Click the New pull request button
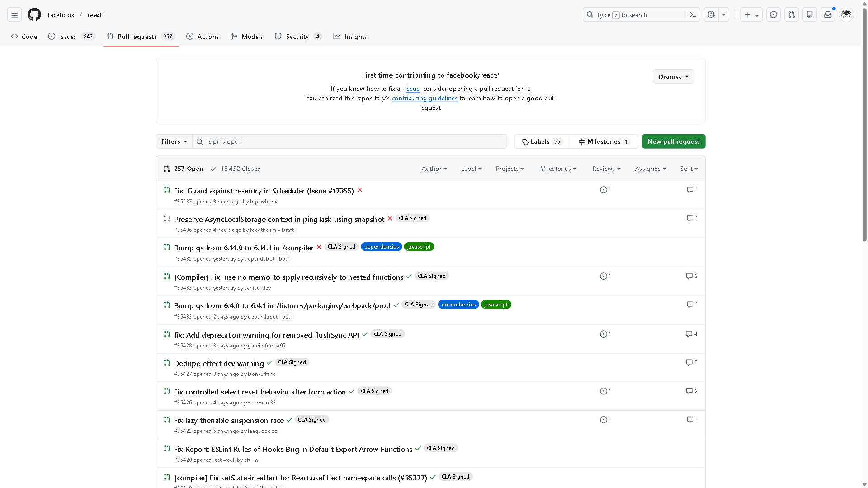The width and height of the screenshot is (868, 488). pyautogui.click(x=673, y=141)
